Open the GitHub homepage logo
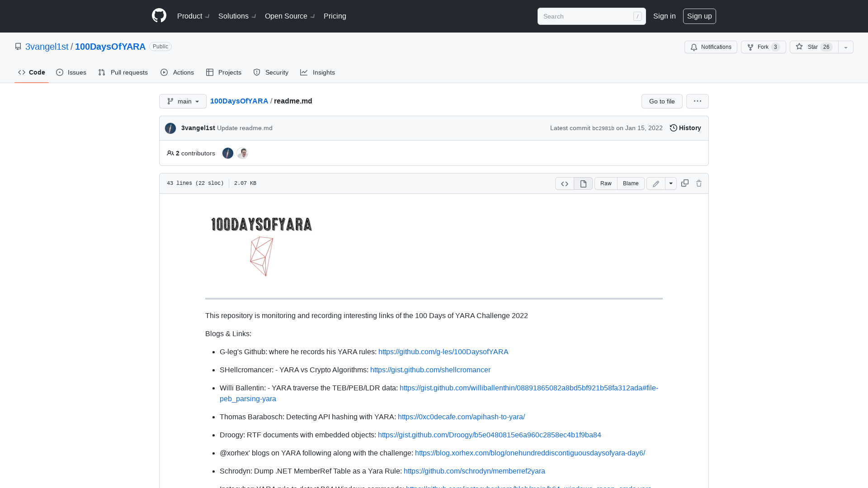868x488 pixels. (x=159, y=16)
